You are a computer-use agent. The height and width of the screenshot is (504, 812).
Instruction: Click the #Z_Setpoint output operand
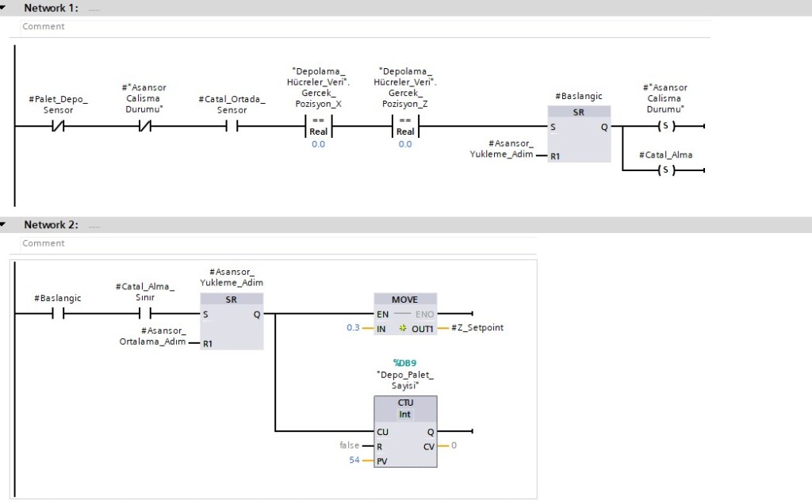coord(477,327)
